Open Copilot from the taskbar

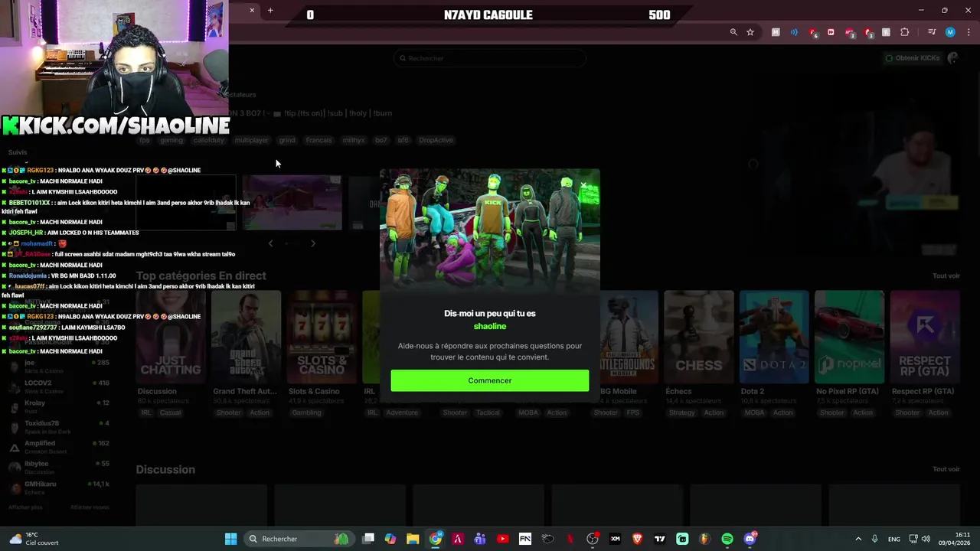pos(390,539)
